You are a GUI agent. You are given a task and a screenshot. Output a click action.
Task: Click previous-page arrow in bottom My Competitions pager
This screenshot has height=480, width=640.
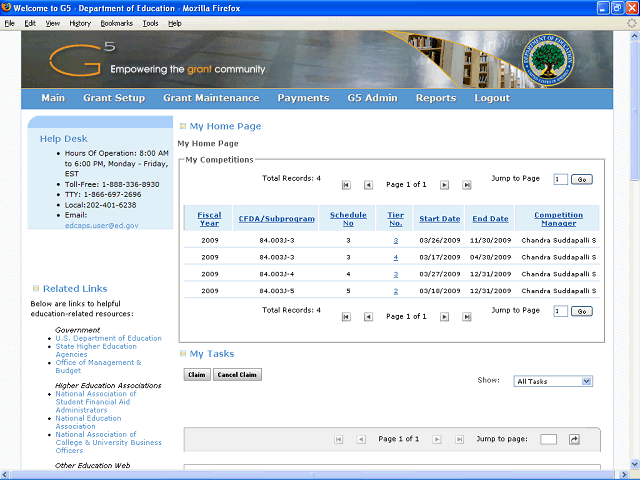(x=368, y=317)
